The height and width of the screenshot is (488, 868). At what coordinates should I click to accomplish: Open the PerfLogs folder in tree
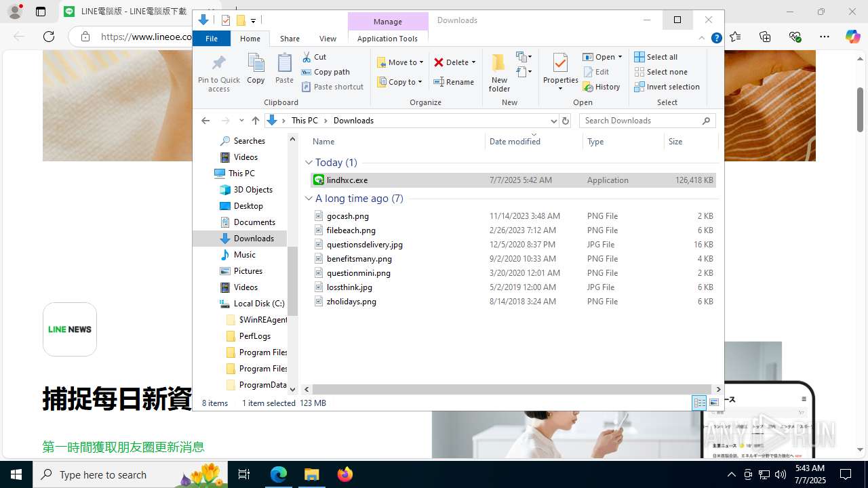[x=254, y=336]
